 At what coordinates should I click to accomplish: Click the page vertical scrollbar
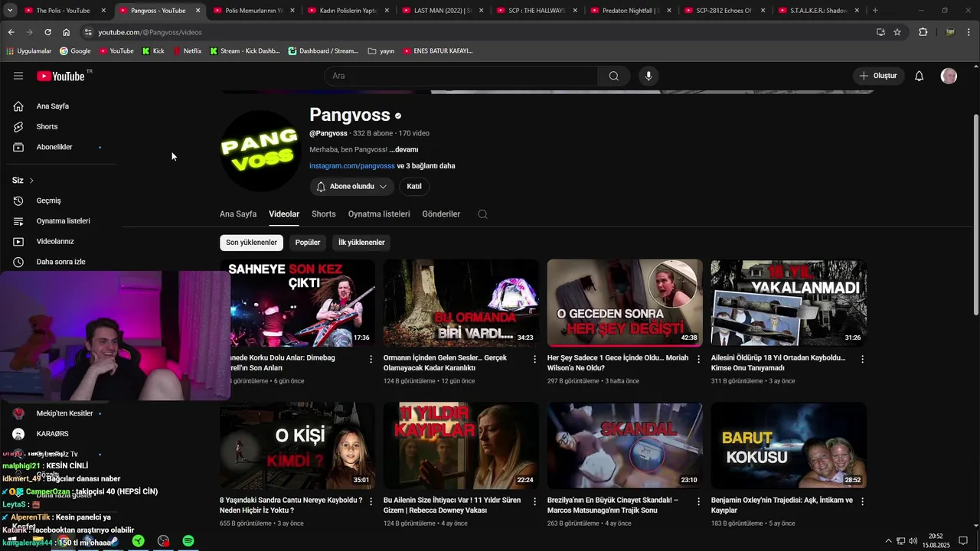point(975,214)
